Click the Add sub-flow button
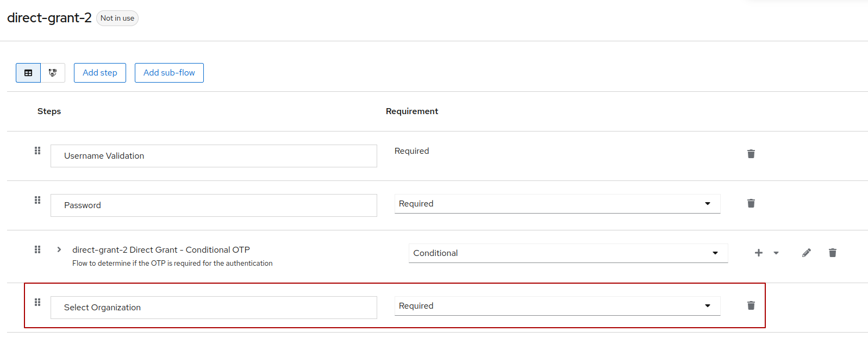 pyautogui.click(x=169, y=73)
